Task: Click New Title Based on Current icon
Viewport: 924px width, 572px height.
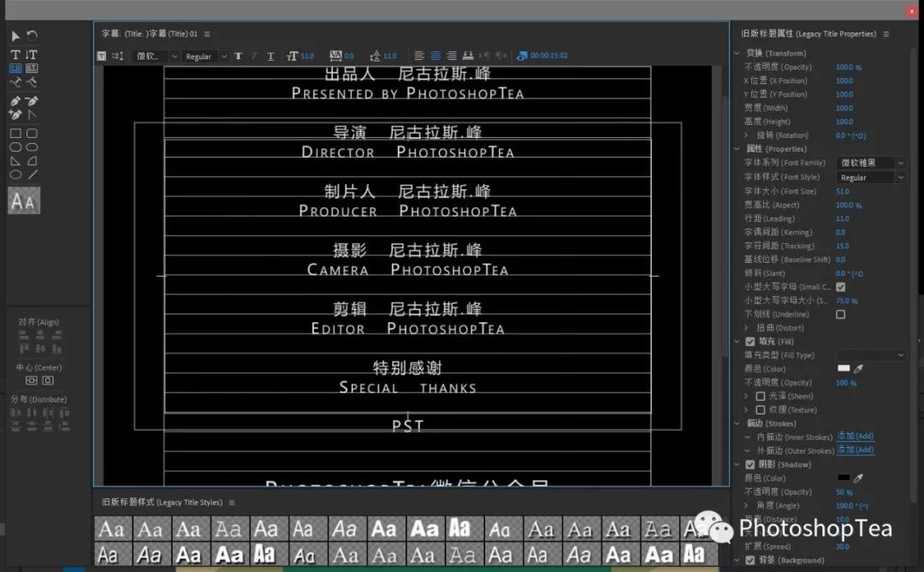Action: point(101,56)
